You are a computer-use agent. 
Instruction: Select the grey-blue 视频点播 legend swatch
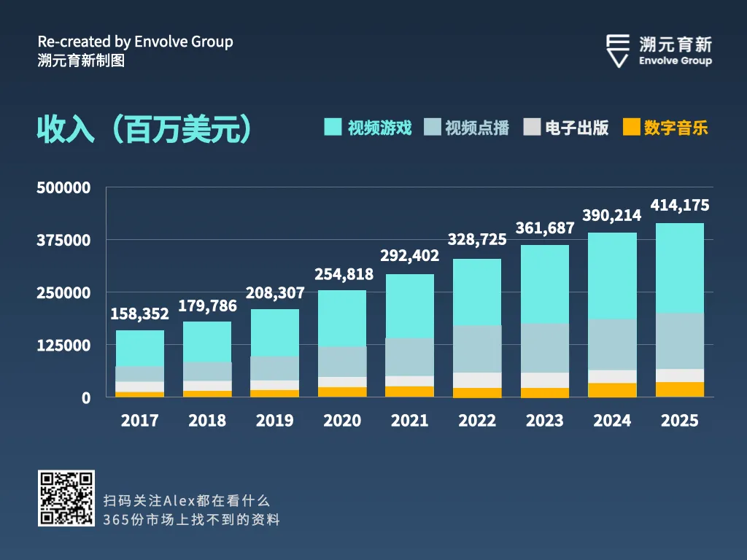click(432, 127)
